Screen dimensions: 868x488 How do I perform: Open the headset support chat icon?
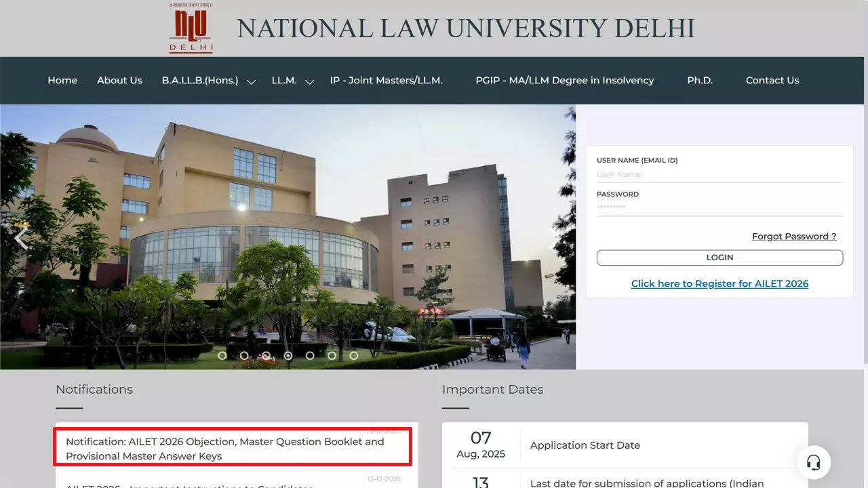click(814, 462)
